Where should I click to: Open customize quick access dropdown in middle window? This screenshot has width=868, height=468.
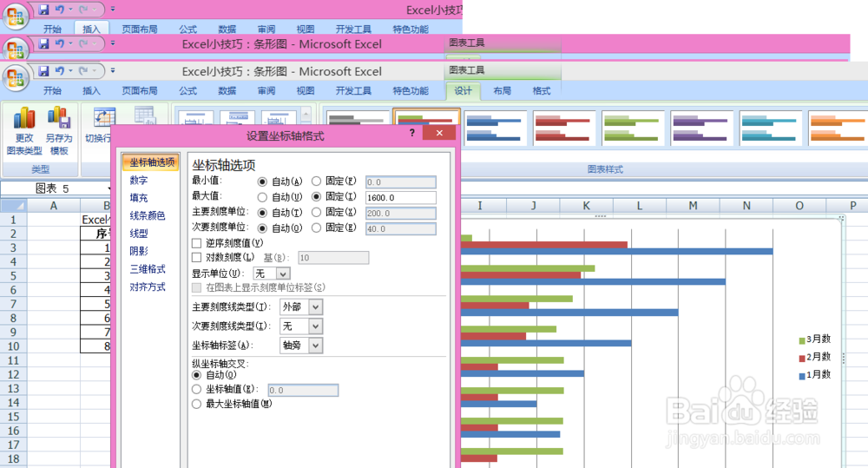pos(112,43)
